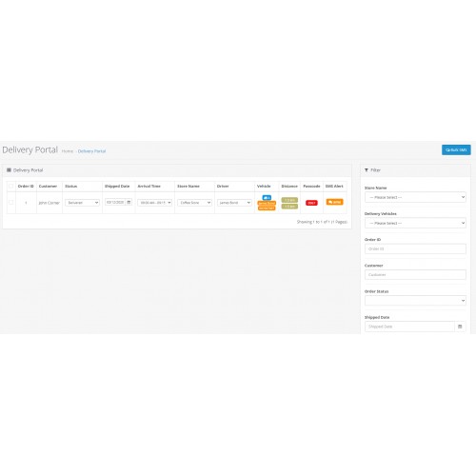Viewport: 476px width, 476px height.
Task: Focus the Order ID filter field
Action: coord(415,248)
